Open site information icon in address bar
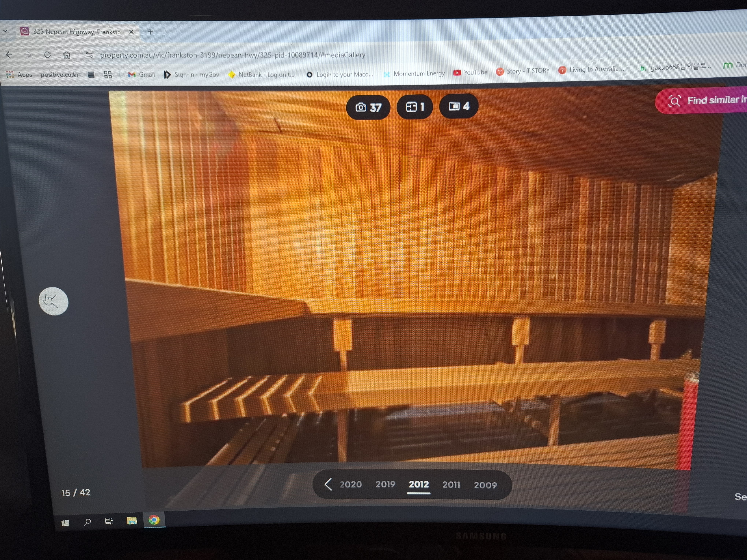747x560 pixels. point(89,55)
